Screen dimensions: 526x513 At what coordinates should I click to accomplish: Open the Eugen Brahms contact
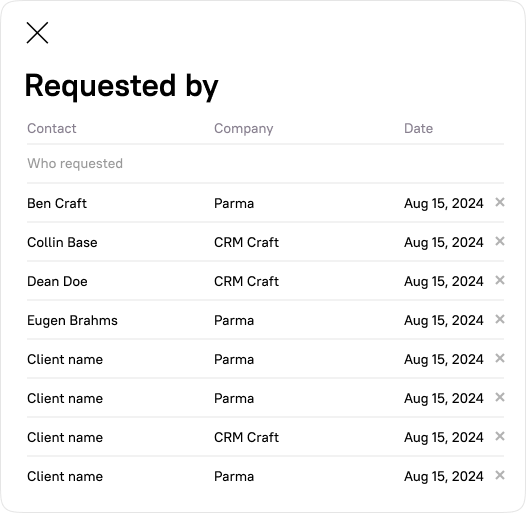[72, 320]
